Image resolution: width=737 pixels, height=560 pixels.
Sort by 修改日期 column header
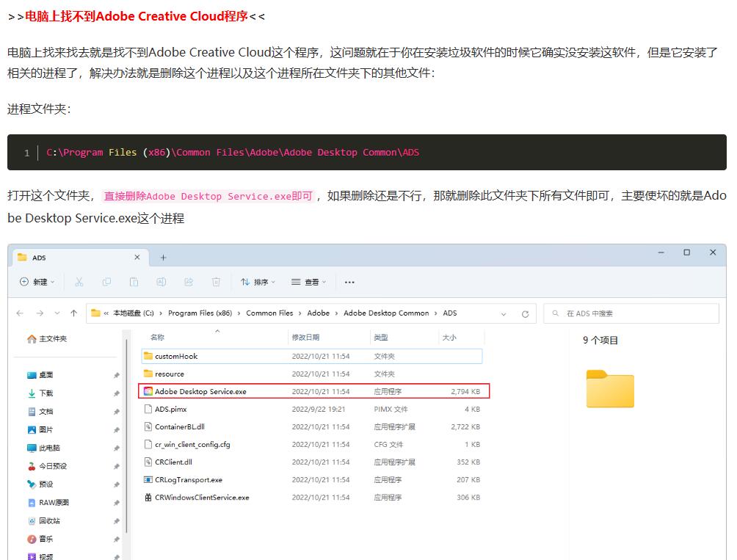click(x=305, y=338)
